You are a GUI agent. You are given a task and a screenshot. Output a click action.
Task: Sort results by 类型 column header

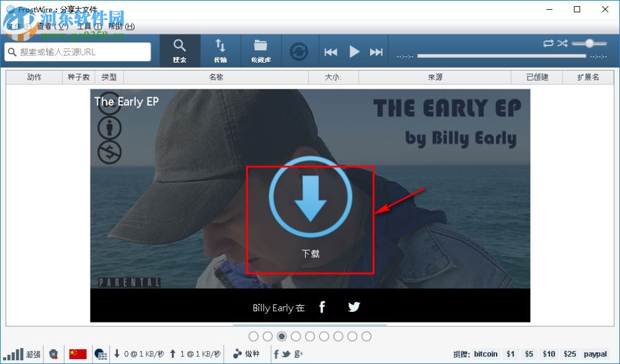pyautogui.click(x=109, y=77)
